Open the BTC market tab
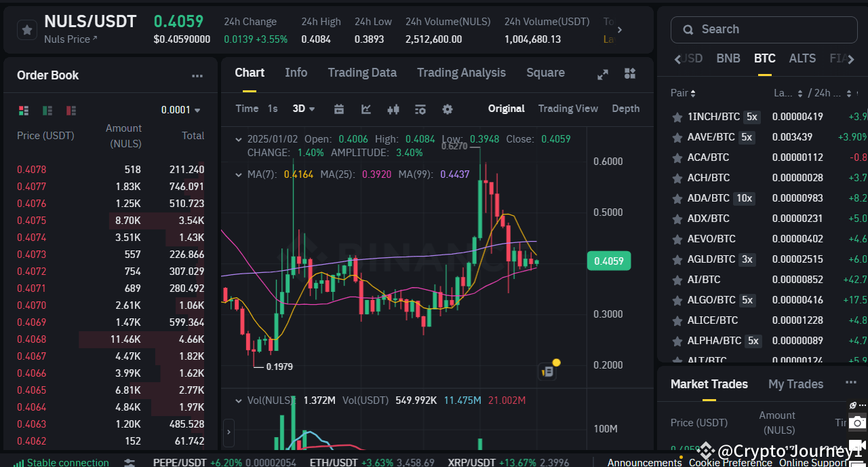 click(764, 58)
